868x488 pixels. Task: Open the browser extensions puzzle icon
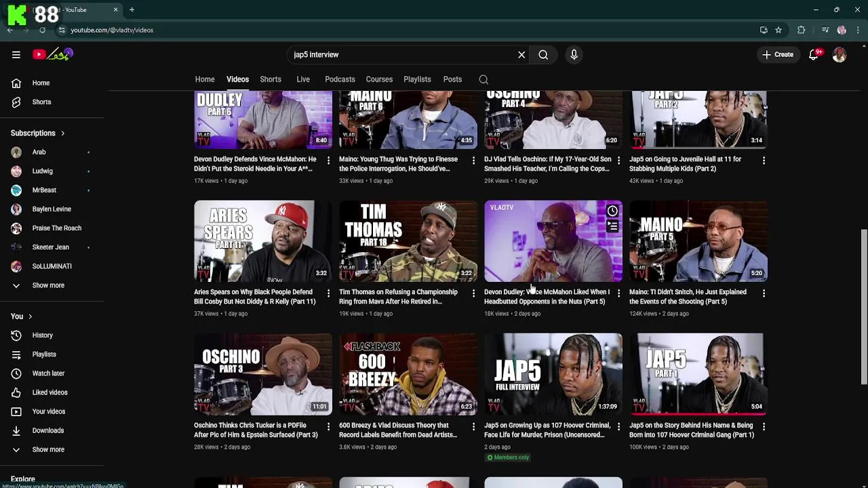802,30
